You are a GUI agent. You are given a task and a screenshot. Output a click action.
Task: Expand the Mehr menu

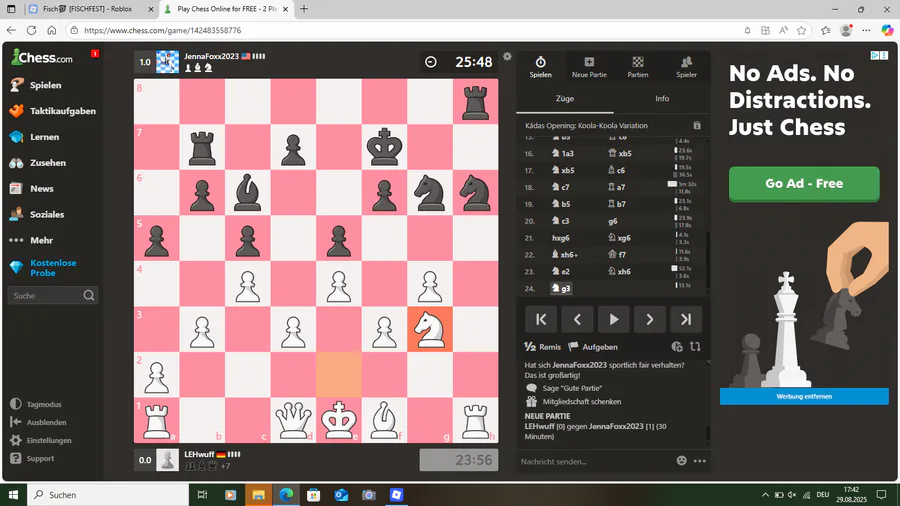32,240
